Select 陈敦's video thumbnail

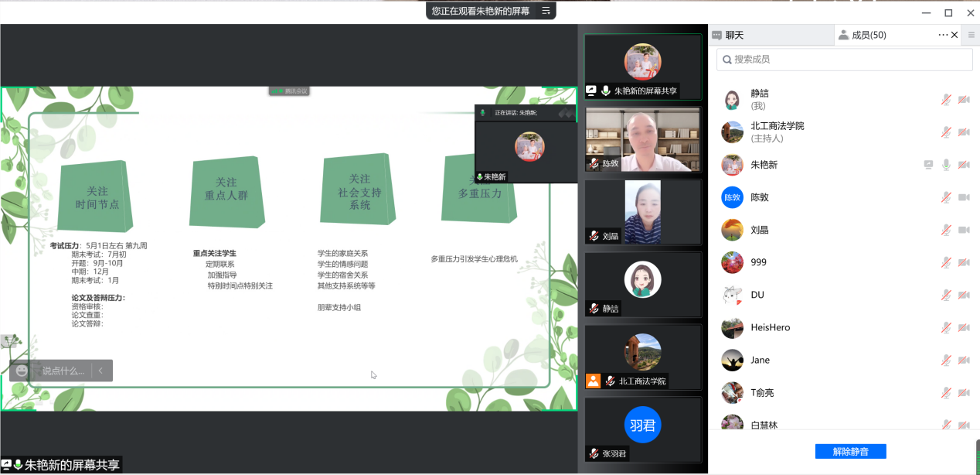pos(642,139)
